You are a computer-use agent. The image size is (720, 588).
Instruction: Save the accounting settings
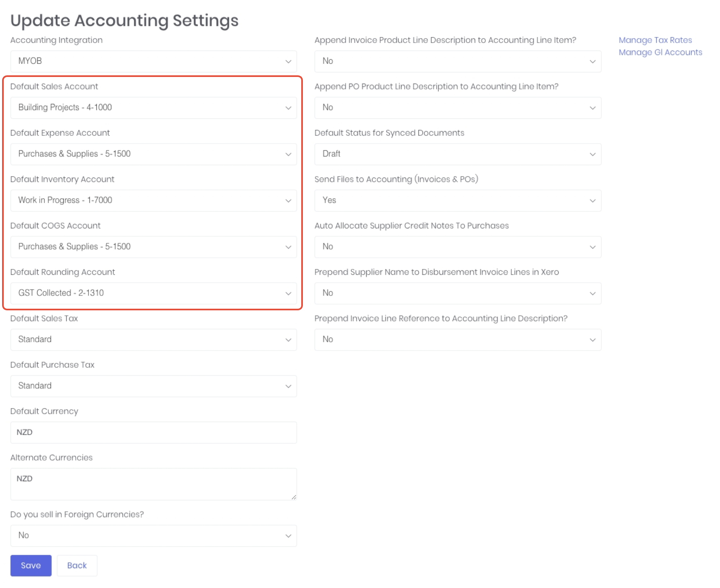(31, 565)
